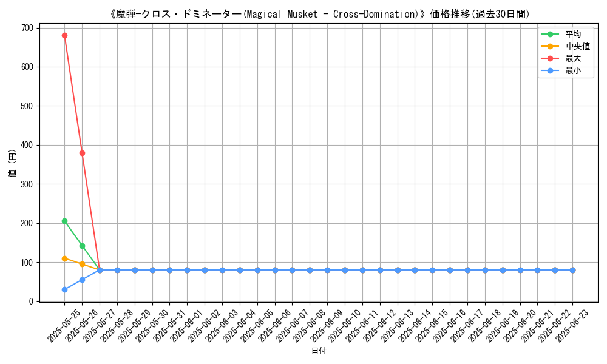Click the y-axis tick label 500
Screen dimensions: 607x364
[27, 106]
